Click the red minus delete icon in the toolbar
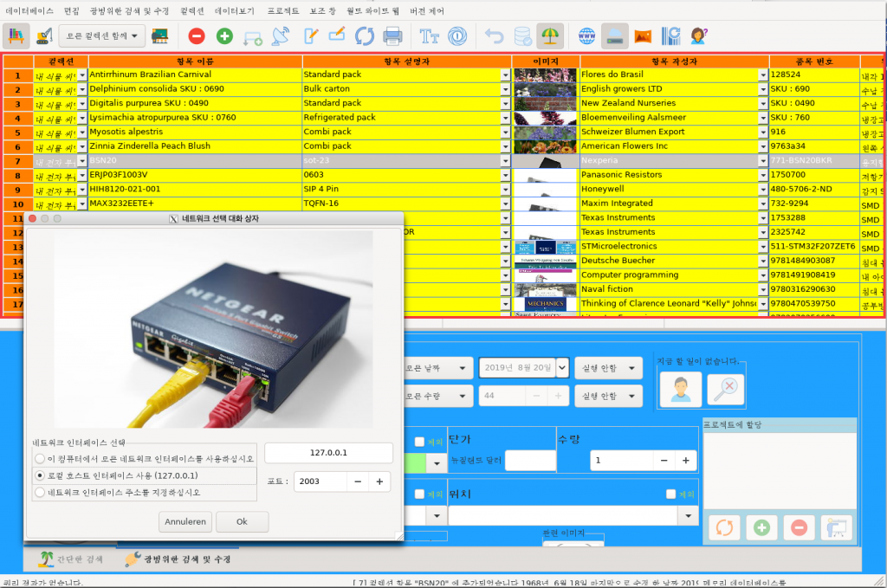The image size is (887, 588). click(x=197, y=36)
